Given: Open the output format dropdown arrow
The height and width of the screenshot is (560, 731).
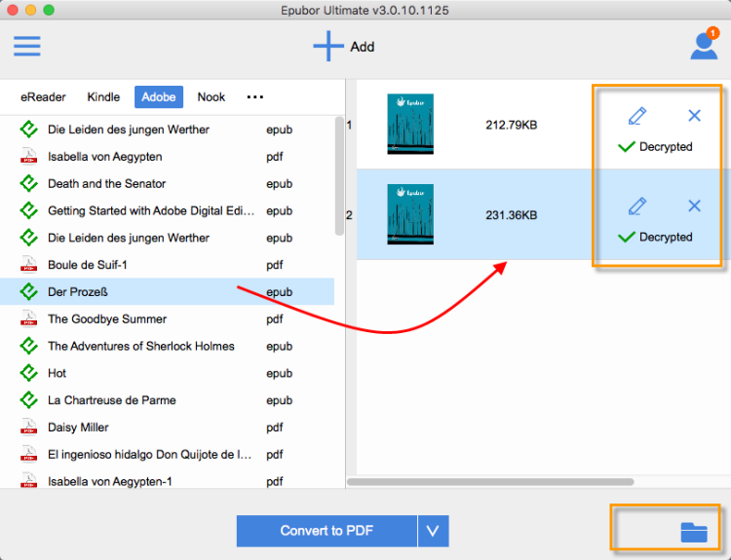Looking at the screenshot, I should tap(433, 531).
